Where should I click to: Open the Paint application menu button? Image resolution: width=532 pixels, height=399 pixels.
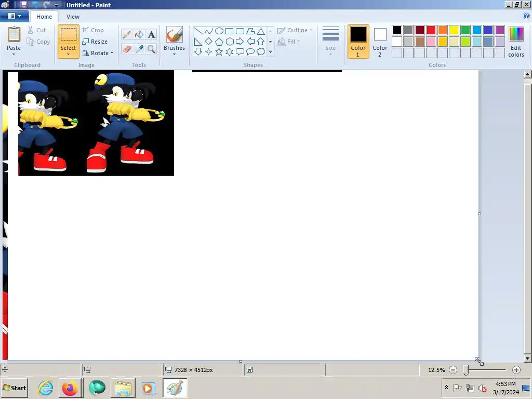[14, 16]
